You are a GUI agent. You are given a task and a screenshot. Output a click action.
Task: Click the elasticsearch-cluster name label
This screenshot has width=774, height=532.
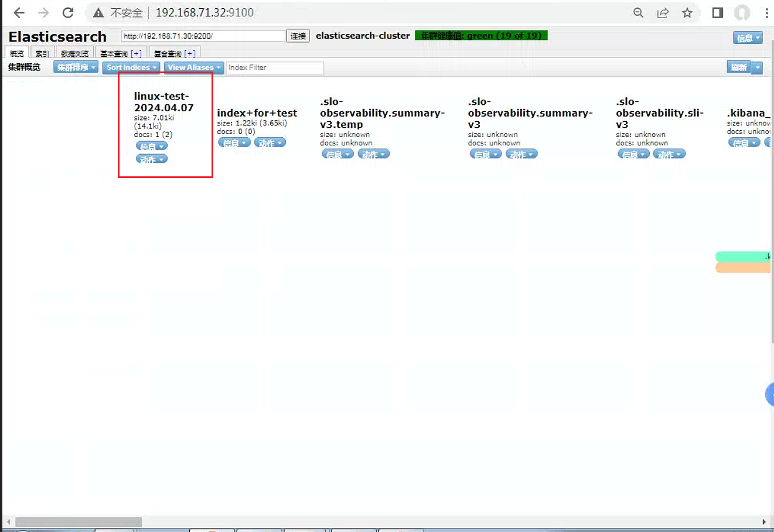pos(363,36)
